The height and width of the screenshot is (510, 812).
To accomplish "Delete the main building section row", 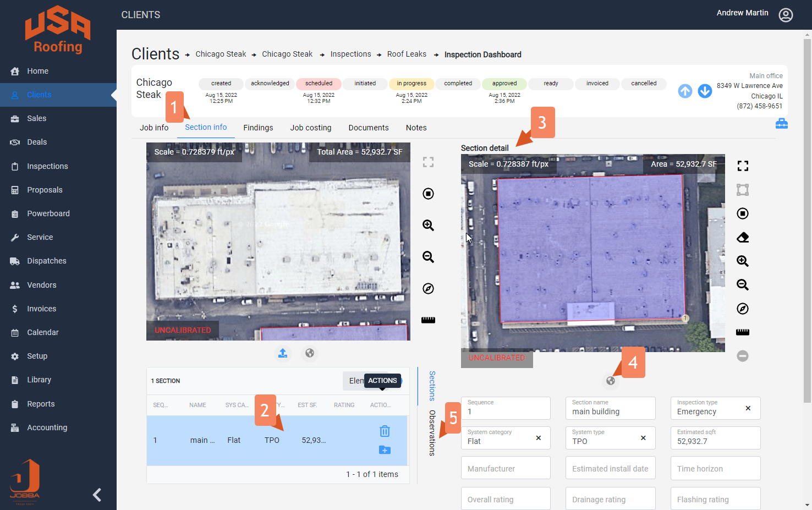I will pos(385,431).
